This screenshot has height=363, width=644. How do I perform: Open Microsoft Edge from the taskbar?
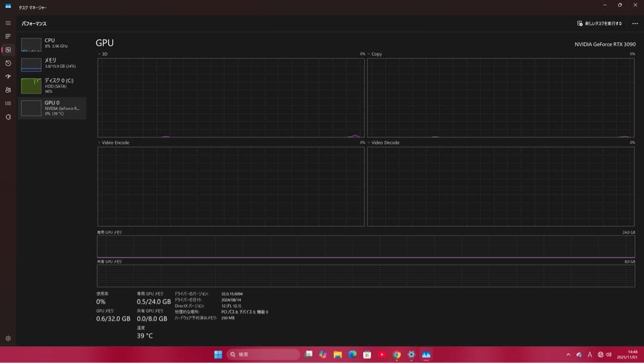[x=353, y=354]
